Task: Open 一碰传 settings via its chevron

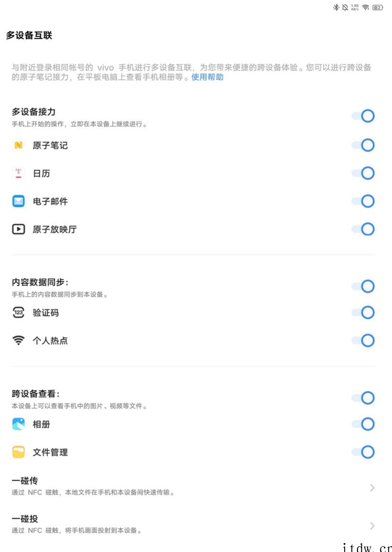Action: coord(372,487)
